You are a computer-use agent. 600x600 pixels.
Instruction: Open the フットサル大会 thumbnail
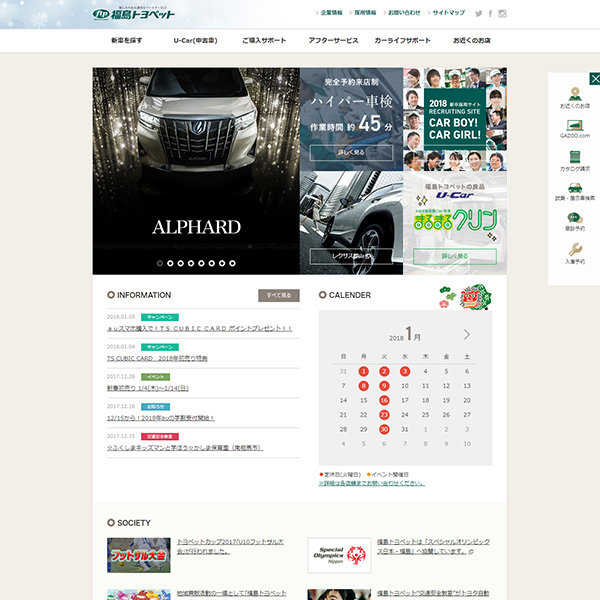139,555
